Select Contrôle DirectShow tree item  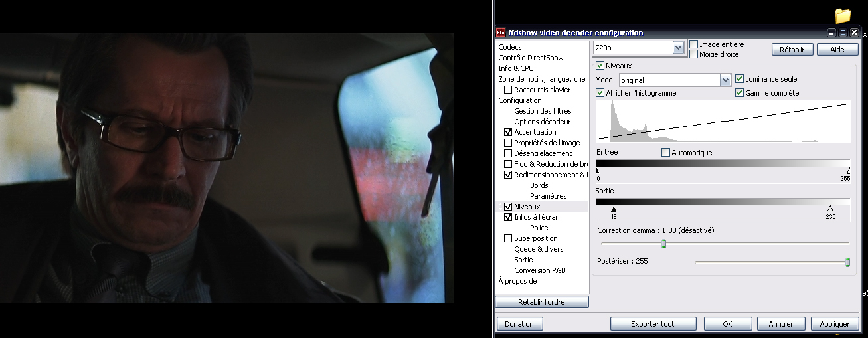pyautogui.click(x=531, y=58)
